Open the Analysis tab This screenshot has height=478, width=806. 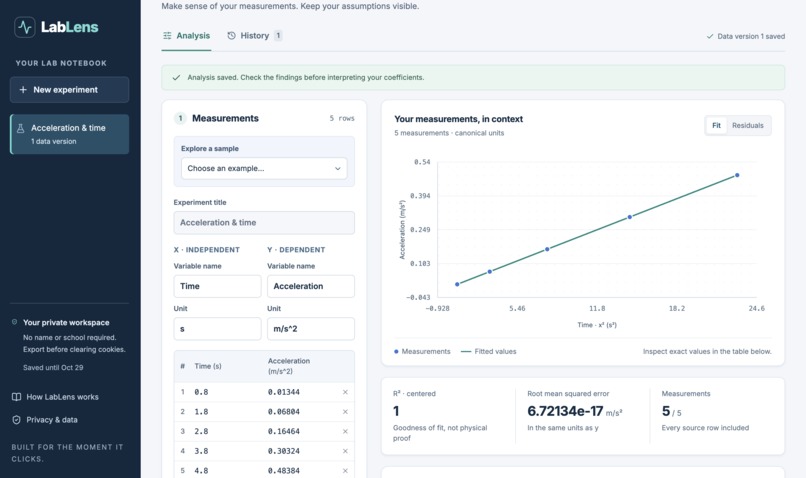point(187,35)
